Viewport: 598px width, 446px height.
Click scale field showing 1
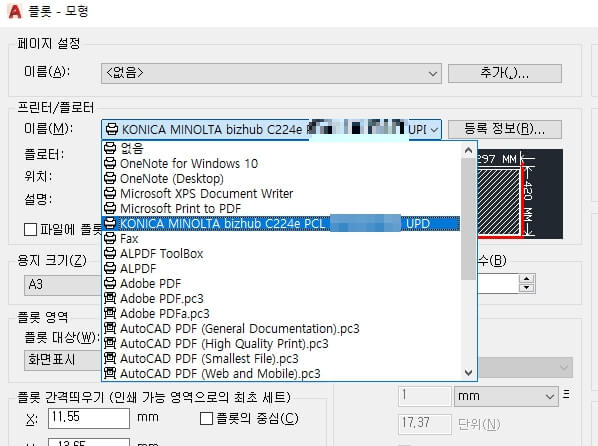pyautogui.click(x=424, y=396)
